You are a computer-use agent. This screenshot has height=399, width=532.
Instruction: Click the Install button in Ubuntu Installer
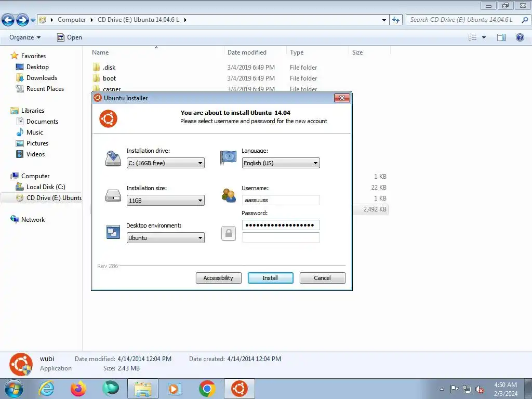(x=270, y=278)
